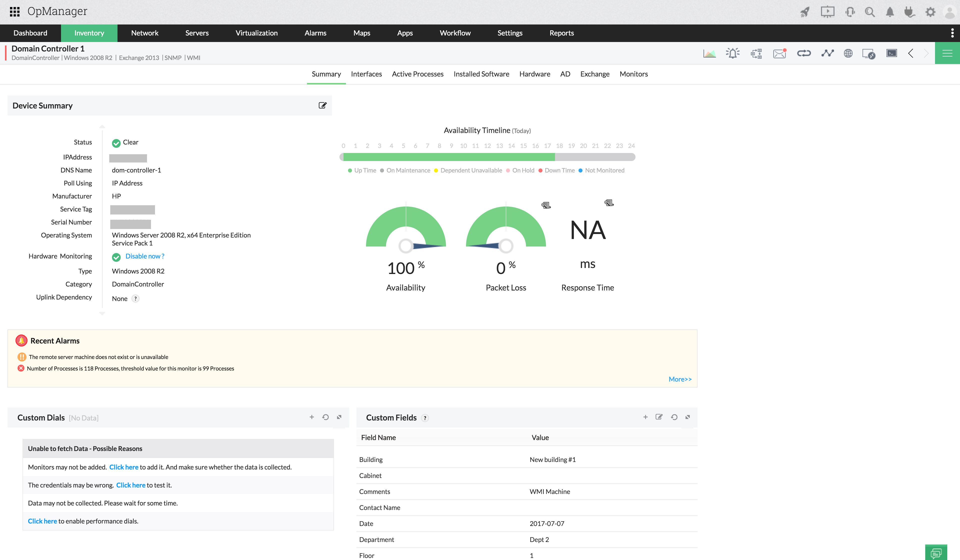Click the green availability timeline bar
Viewport: 960px width, 560px height.
click(449, 157)
